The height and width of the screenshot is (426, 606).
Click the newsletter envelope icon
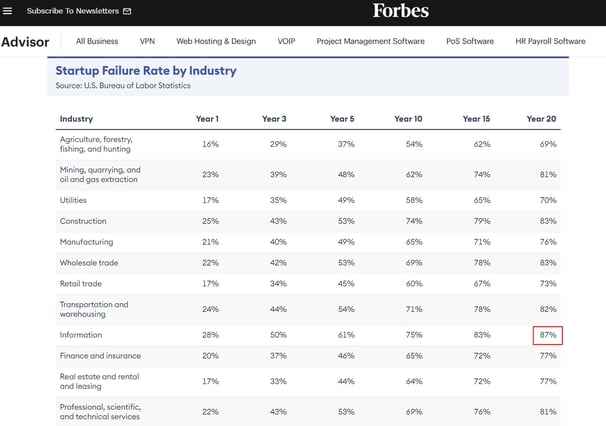(126, 11)
